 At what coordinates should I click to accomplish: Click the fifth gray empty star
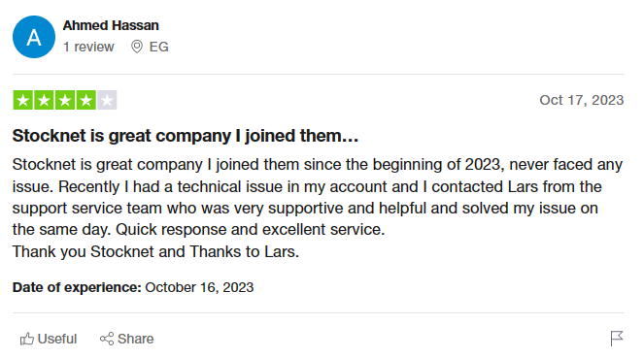[107, 100]
